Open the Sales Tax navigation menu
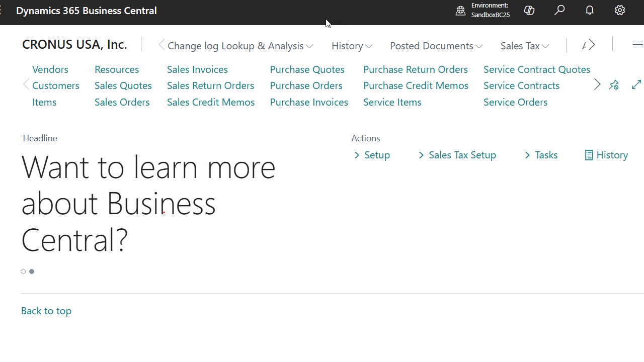The height and width of the screenshot is (362, 644). coord(524,46)
